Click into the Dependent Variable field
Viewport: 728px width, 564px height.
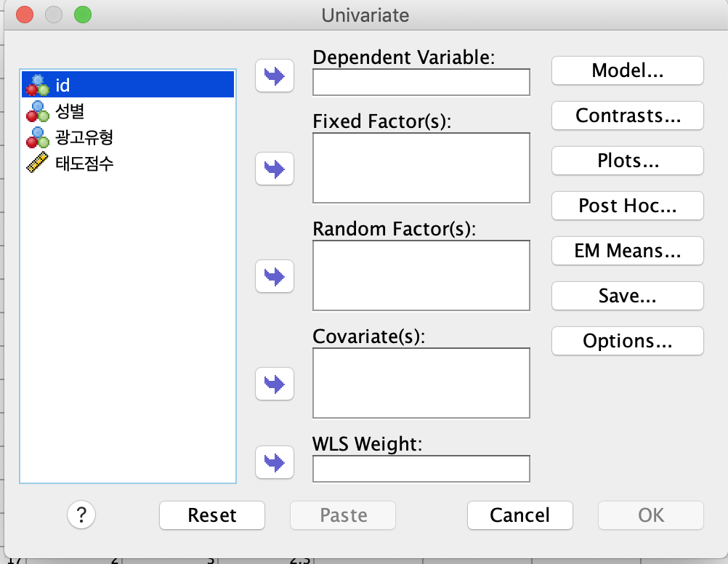tap(421, 82)
